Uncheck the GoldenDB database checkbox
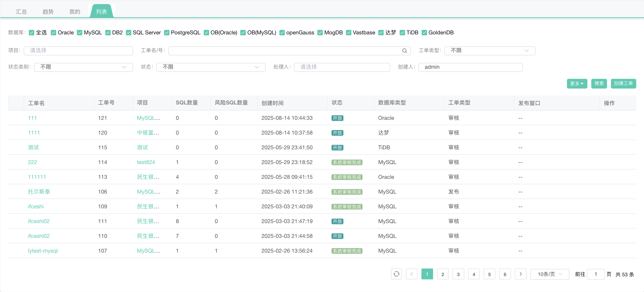This screenshot has width=644, height=292. pyautogui.click(x=424, y=33)
